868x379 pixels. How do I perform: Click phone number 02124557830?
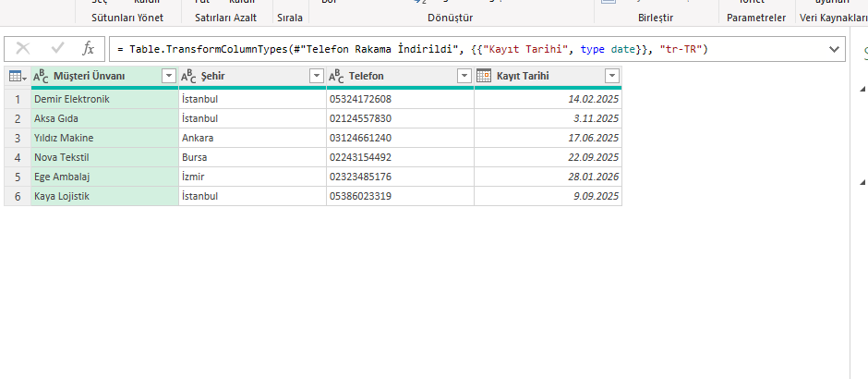[x=400, y=118]
